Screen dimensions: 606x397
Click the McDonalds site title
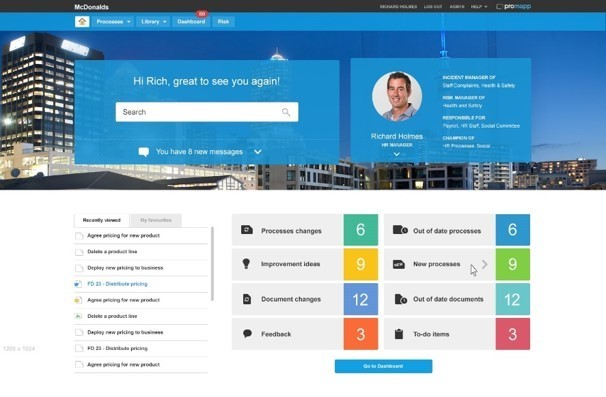coord(92,7)
